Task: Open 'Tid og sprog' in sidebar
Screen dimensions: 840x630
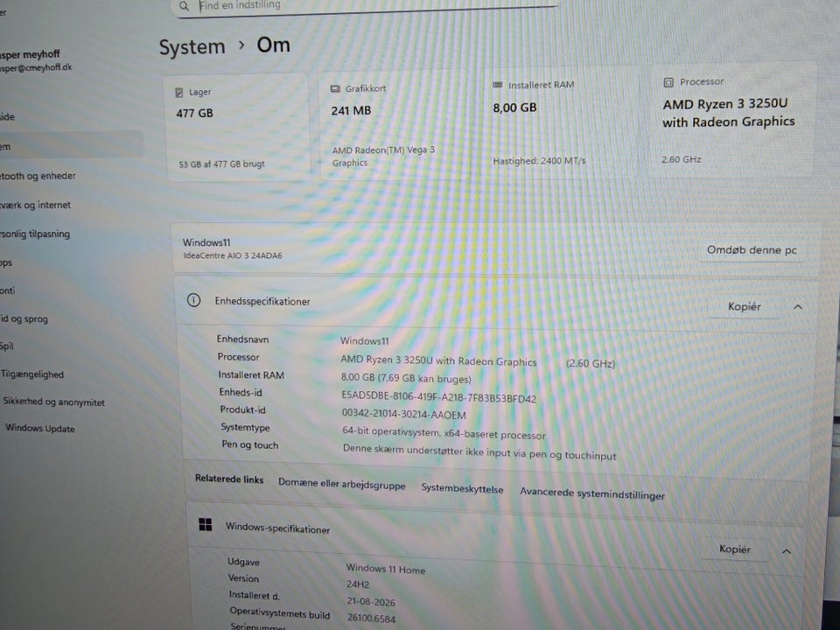Action: point(24,319)
